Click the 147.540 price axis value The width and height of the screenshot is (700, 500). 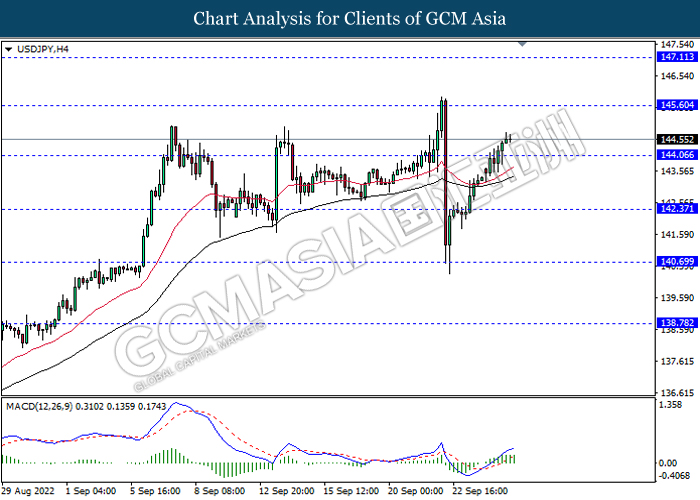point(678,45)
